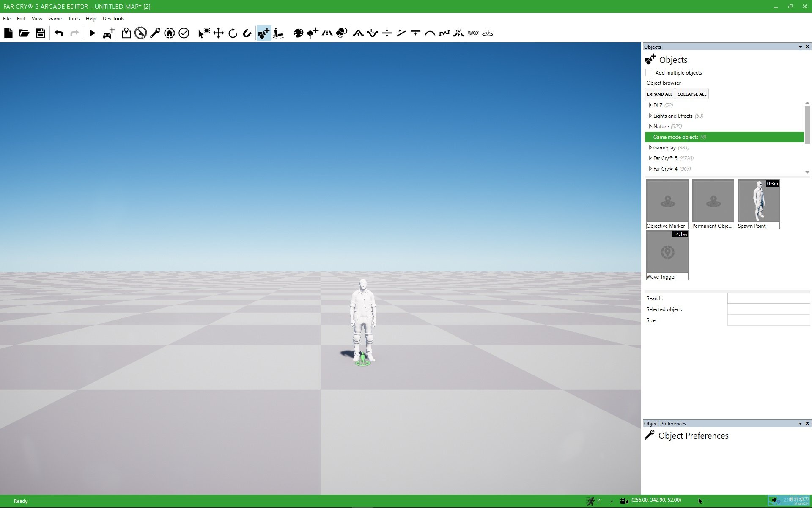The width and height of the screenshot is (812, 508).
Task: Pick the Permanent Objective thumbnail
Action: tap(713, 204)
